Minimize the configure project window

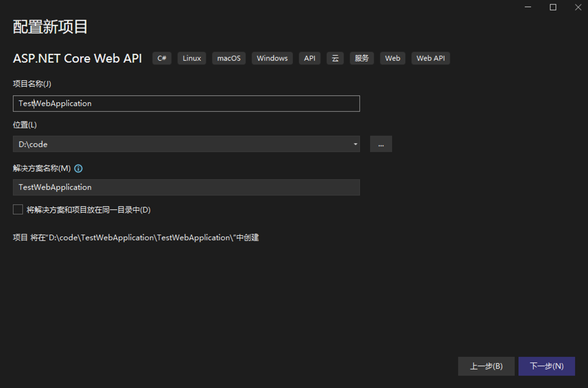tap(527, 7)
